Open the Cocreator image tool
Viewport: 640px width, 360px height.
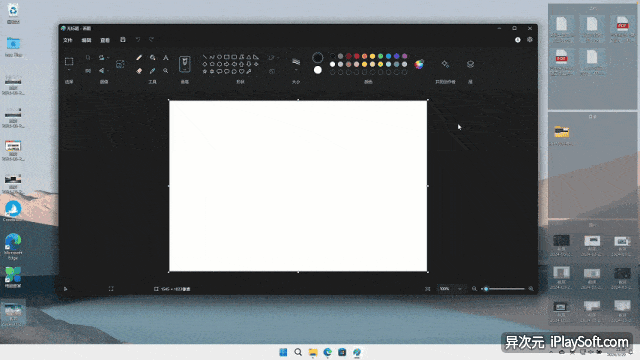point(445,64)
